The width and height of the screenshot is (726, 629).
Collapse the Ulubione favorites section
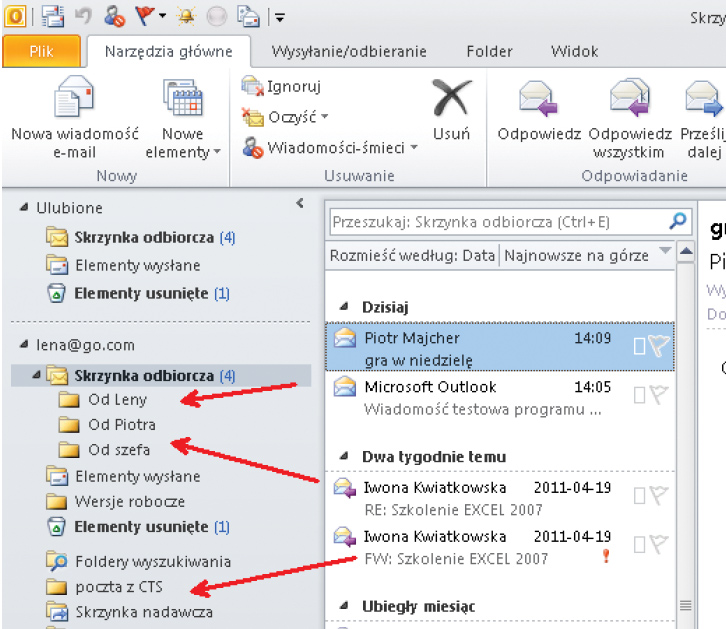tap(23, 208)
